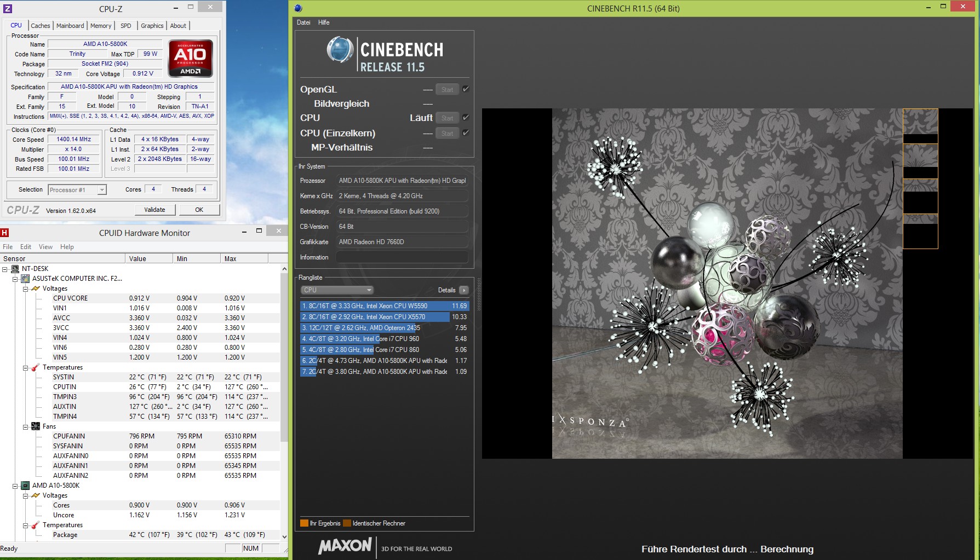Viewport: 980px width, 560px height.
Task: Collapse the NT-DESK tree node
Action: [5, 269]
